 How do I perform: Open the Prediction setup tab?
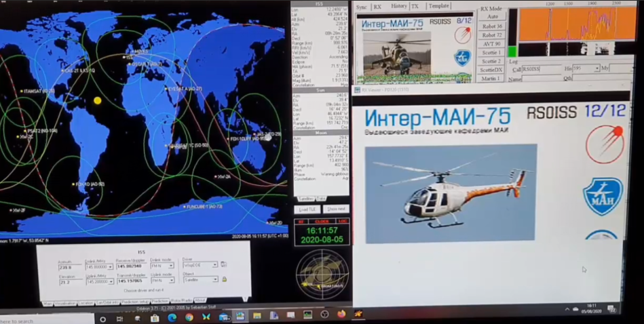click(136, 302)
